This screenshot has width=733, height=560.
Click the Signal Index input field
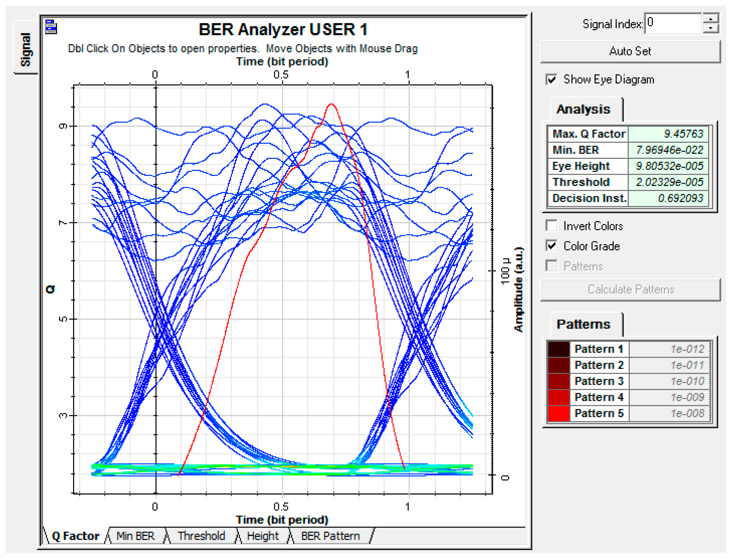coord(673,23)
